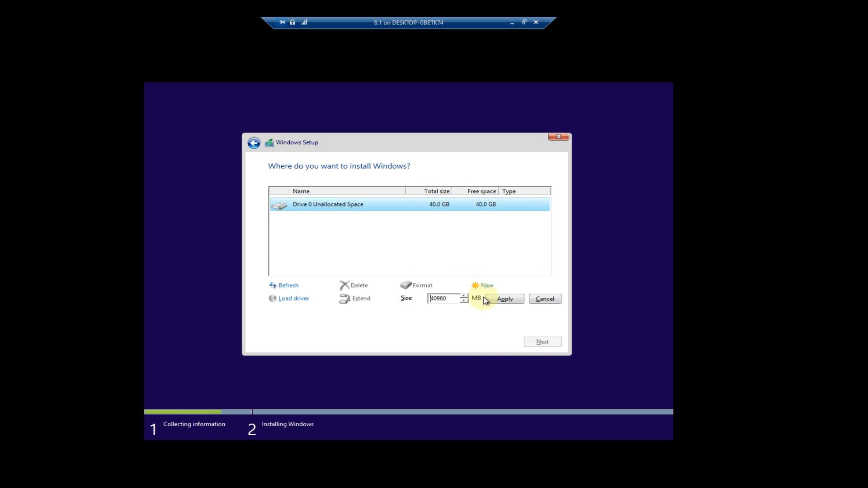Click the 40.0 GB free space cell
This screenshot has height=488, width=868.
[486, 205]
